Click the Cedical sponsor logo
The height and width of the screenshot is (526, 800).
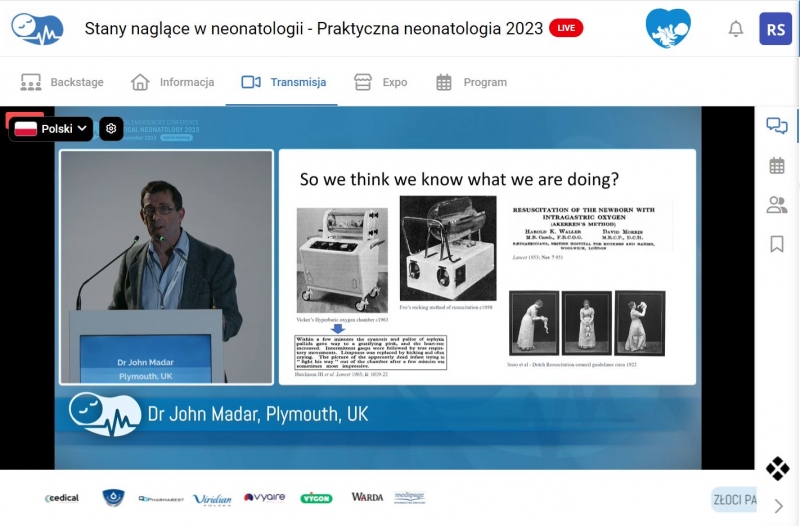click(61, 498)
